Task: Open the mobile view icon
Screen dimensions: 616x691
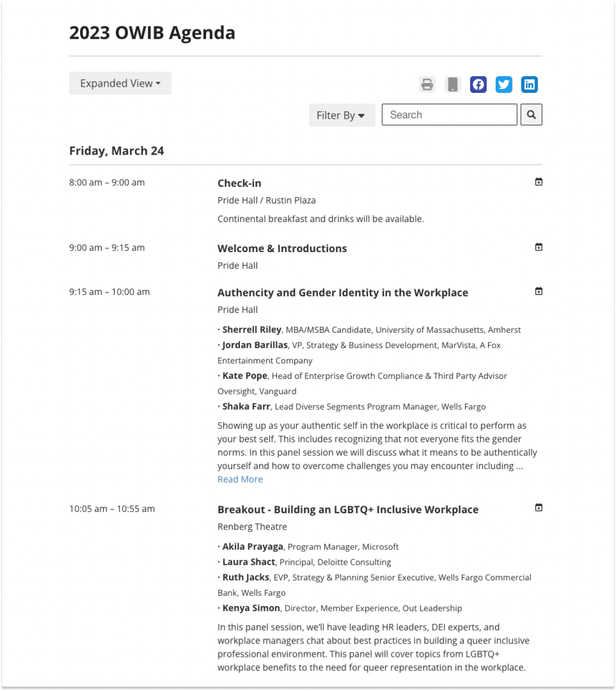Action: click(x=453, y=84)
